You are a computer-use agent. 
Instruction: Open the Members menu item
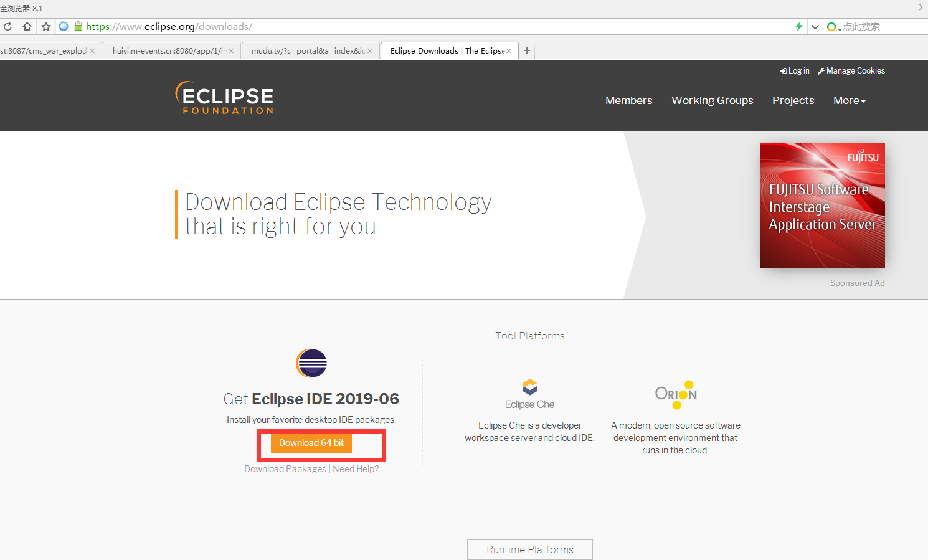point(629,100)
